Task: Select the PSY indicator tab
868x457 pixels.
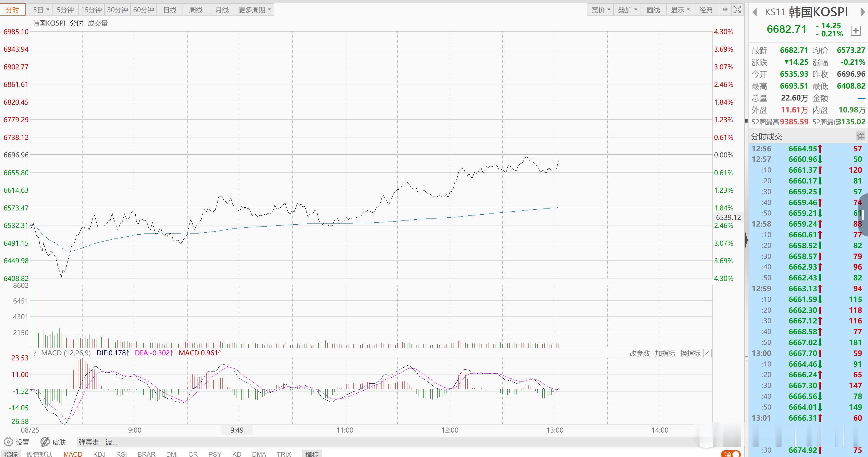Action: pos(215,454)
